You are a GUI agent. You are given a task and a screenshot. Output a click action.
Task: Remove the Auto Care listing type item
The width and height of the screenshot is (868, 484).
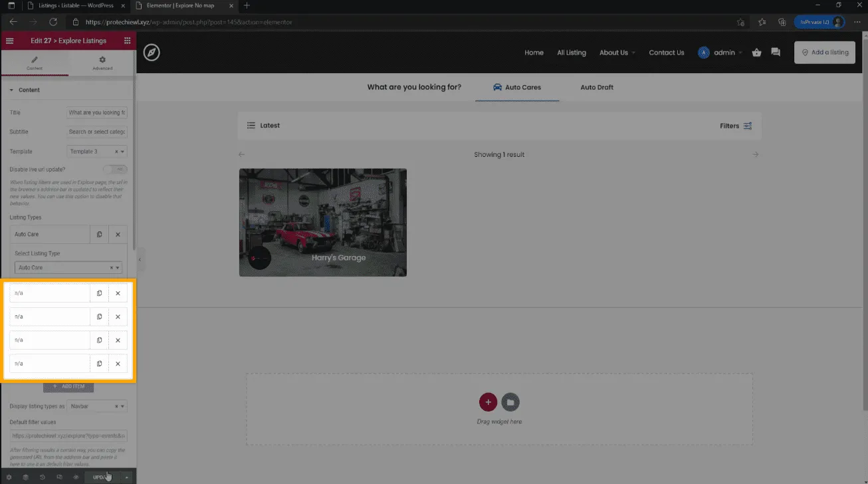pyautogui.click(x=118, y=235)
